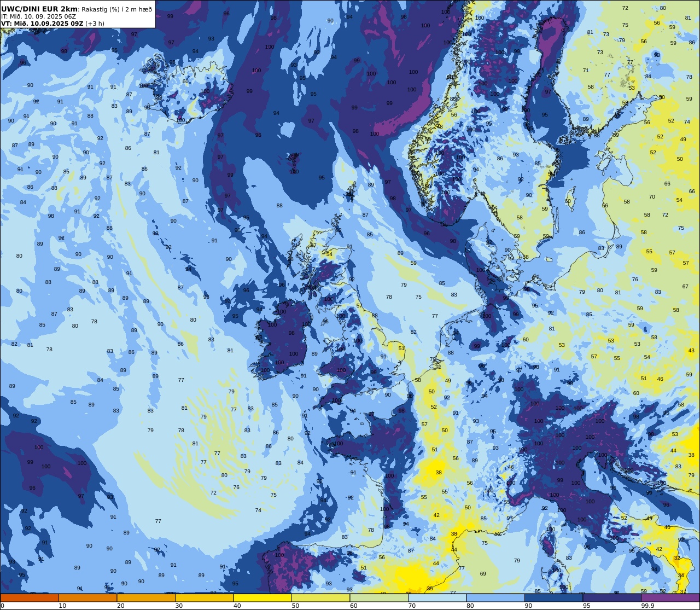Click the 0–10 dark orange legend swatch
This screenshot has height=610, width=700.
tap(30, 597)
